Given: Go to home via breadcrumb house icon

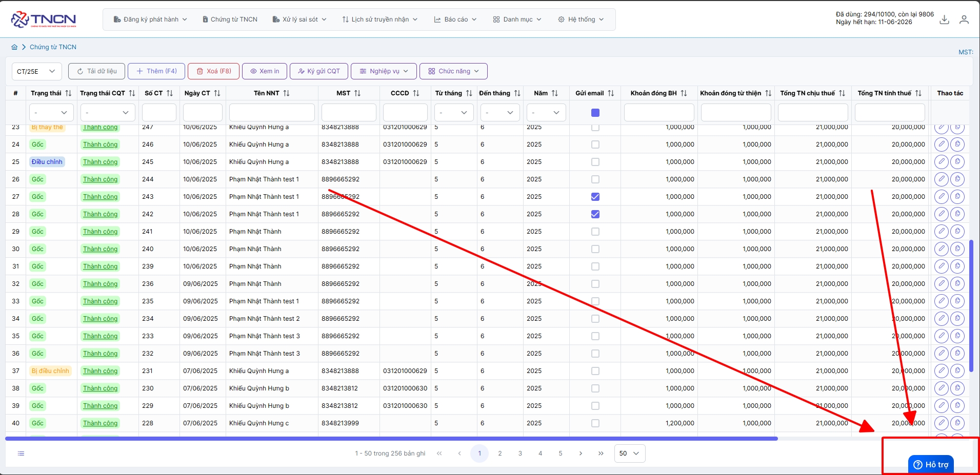Looking at the screenshot, I should pyautogui.click(x=14, y=47).
